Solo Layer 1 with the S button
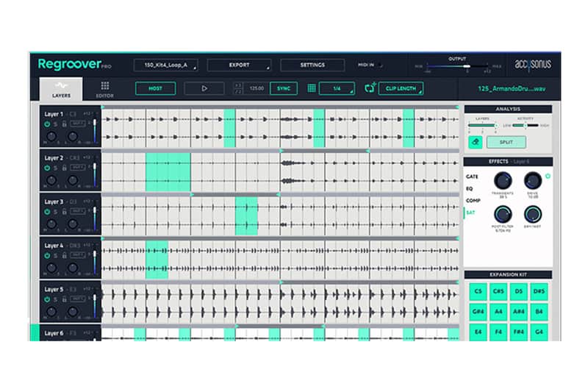The image size is (588, 392). point(56,124)
